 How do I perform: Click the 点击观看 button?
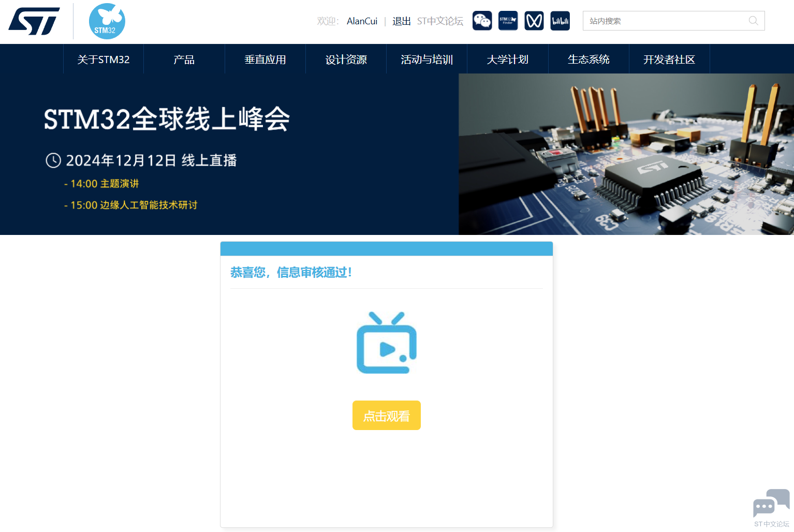click(387, 416)
